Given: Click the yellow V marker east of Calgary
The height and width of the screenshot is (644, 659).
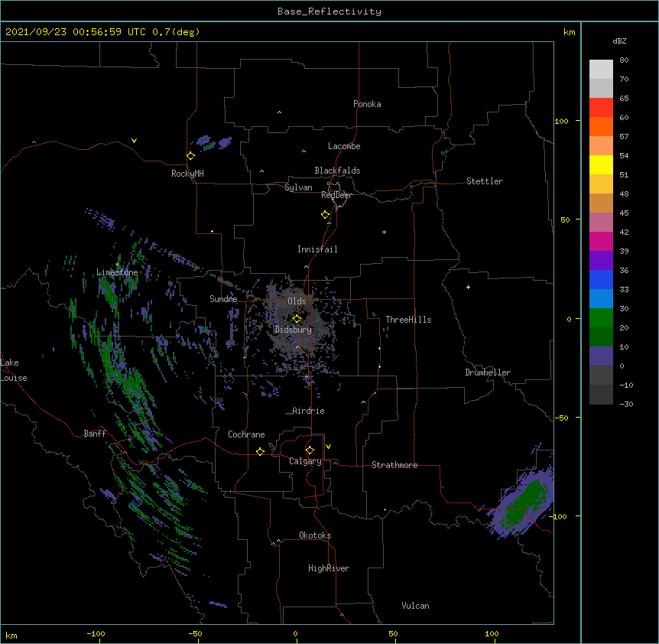Looking at the screenshot, I should click(x=328, y=447).
